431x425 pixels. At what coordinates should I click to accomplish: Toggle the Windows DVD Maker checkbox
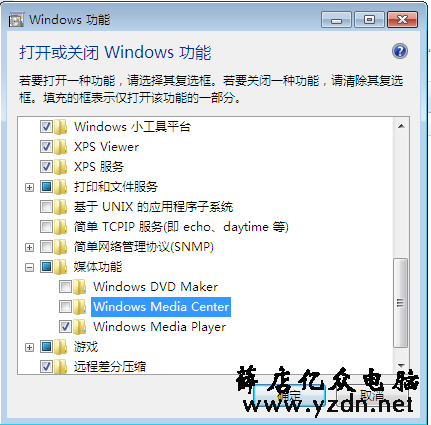(65, 287)
